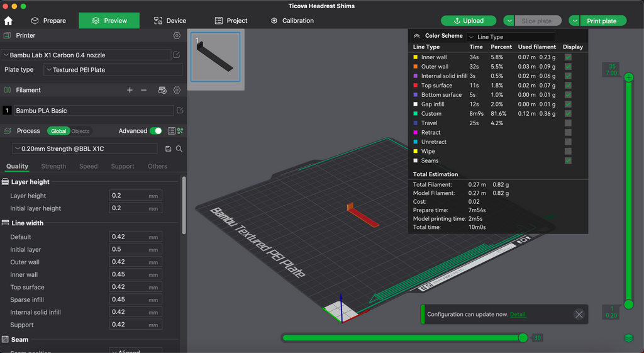Screen dimensions: 644x353
Task: Switch to the Speed settings tab
Action: (88, 166)
